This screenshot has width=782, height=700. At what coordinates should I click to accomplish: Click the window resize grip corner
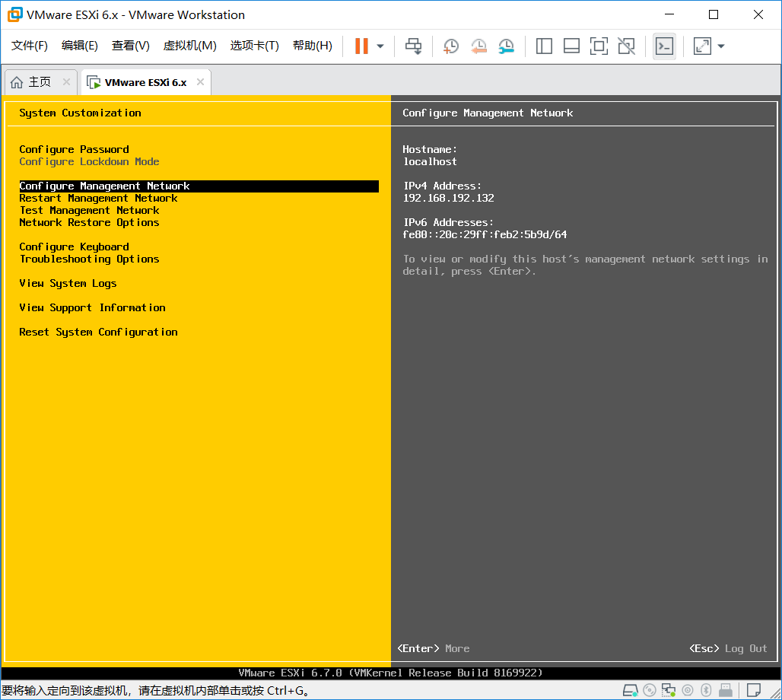(x=775, y=693)
